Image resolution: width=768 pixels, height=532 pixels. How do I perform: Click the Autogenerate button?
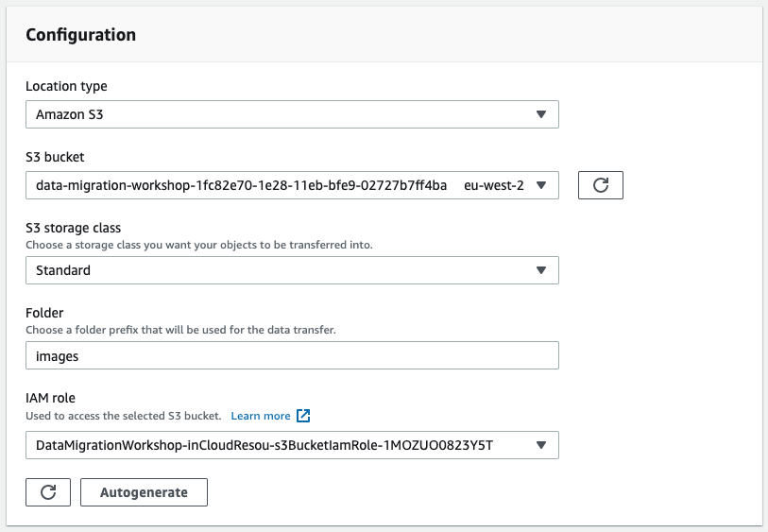click(x=144, y=492)
